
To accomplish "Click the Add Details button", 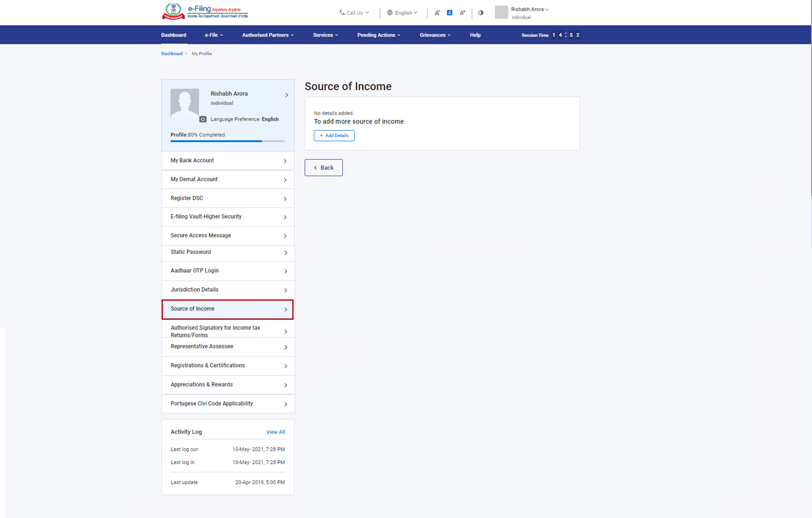I will [334, 135].
